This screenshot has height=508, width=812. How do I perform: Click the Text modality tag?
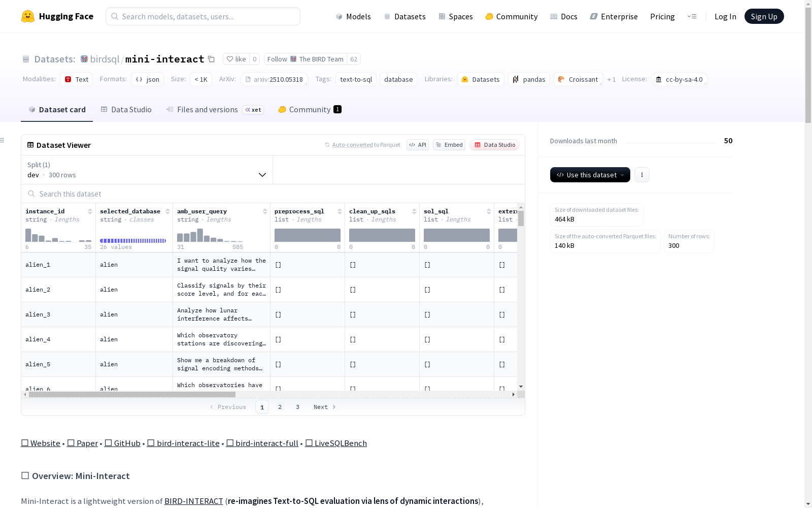click(76, 79)
